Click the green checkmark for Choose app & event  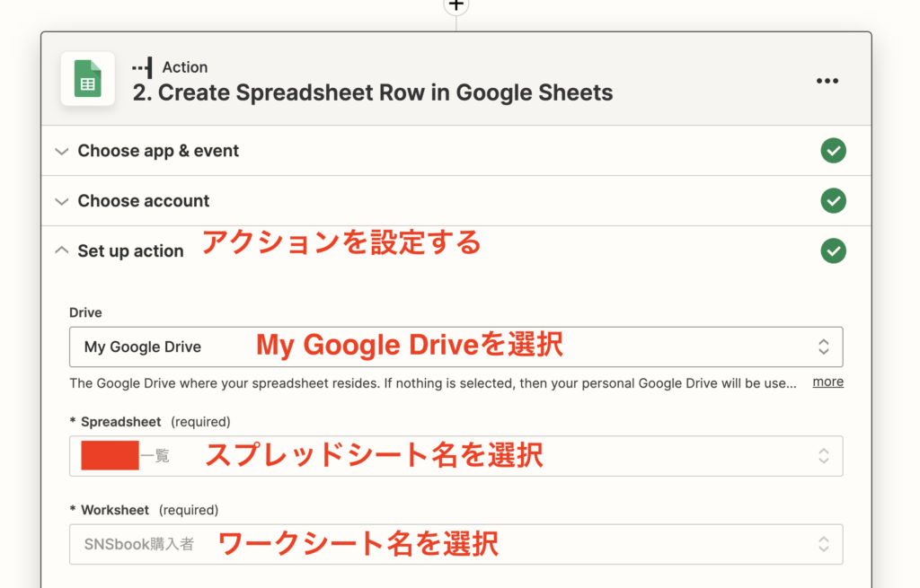833,151
